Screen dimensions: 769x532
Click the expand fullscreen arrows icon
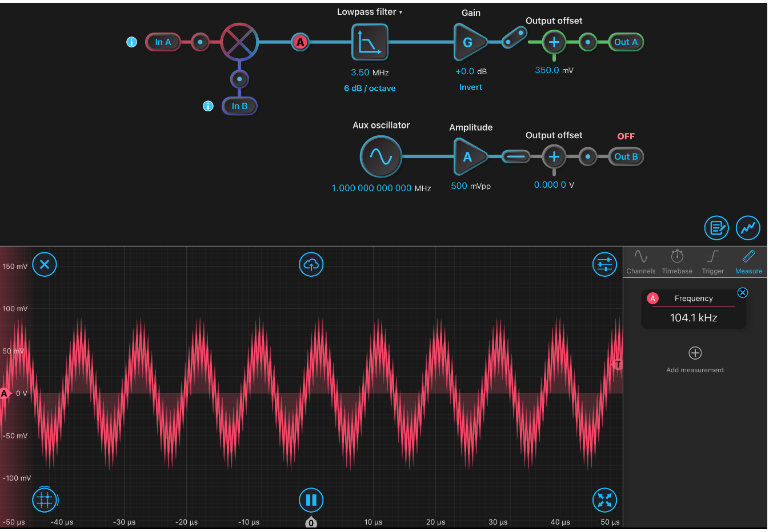pos(604,500)
